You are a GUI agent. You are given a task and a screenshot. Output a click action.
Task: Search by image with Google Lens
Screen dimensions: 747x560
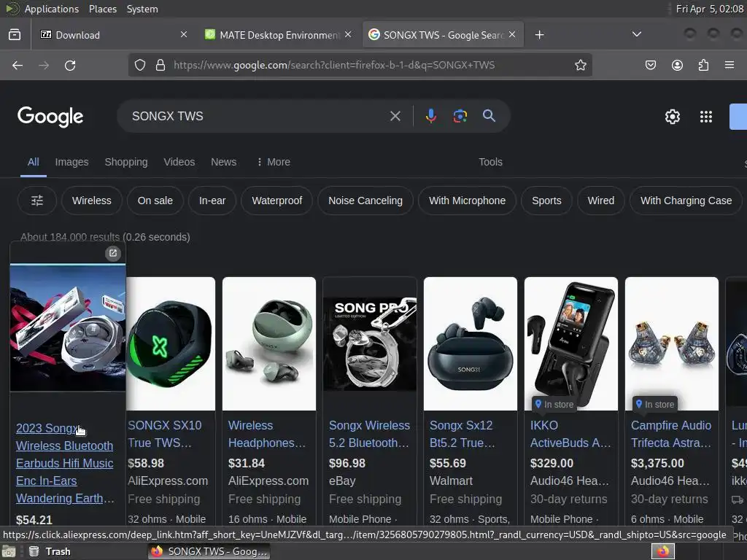460,116
